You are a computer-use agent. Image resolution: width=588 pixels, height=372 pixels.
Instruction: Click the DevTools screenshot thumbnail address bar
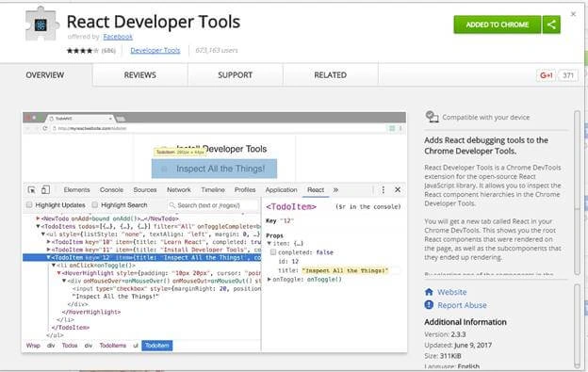(x=218, y=128)
